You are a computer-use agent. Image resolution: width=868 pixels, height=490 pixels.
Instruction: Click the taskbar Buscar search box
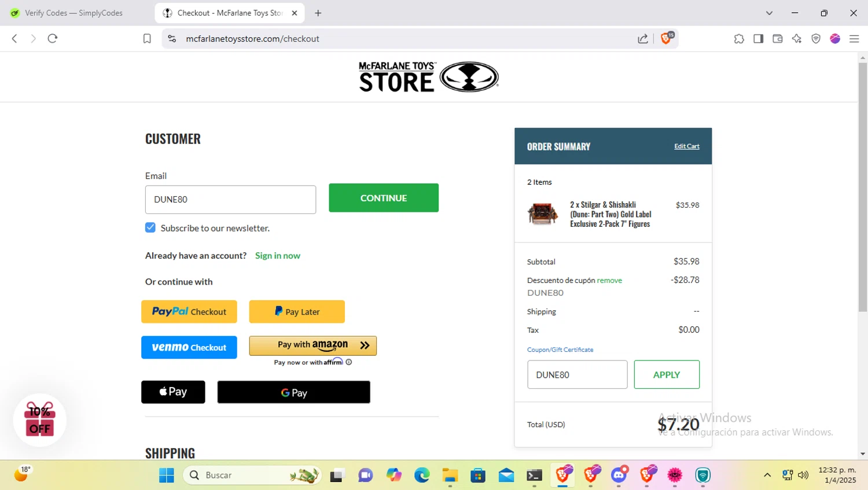tap(252, 476)
